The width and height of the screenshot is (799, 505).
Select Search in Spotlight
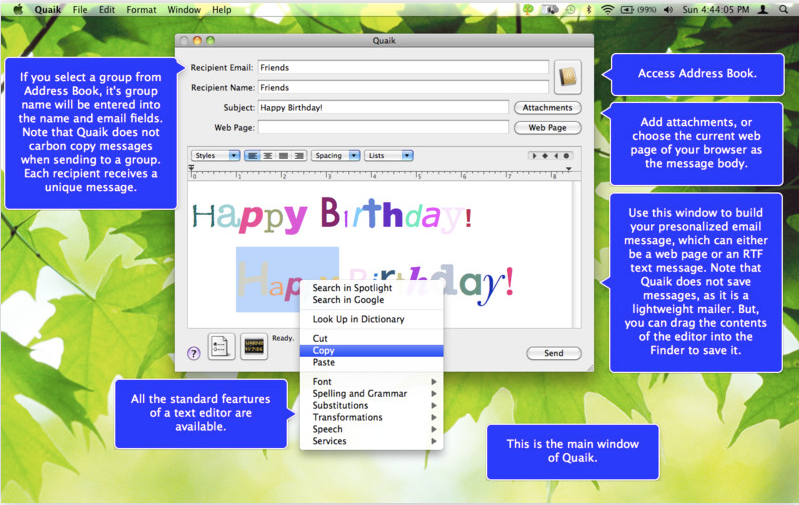(x=371, y=288)
